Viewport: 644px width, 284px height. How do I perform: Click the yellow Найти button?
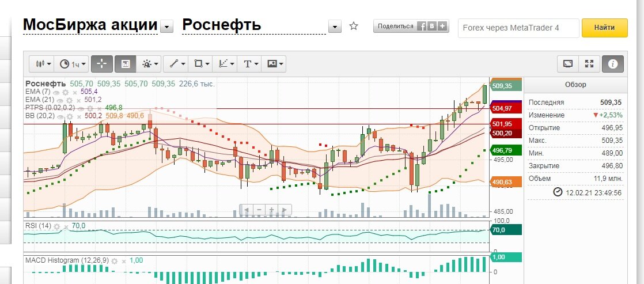[605, 28]
